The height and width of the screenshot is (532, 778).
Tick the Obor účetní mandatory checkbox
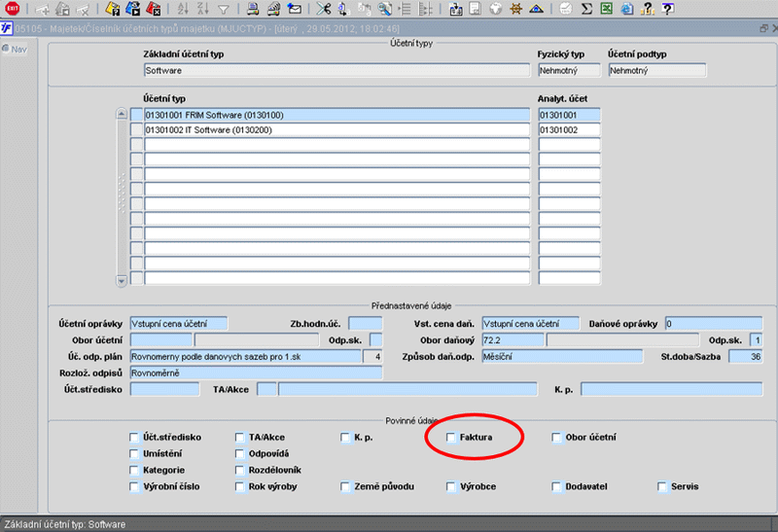click(556, 438)
